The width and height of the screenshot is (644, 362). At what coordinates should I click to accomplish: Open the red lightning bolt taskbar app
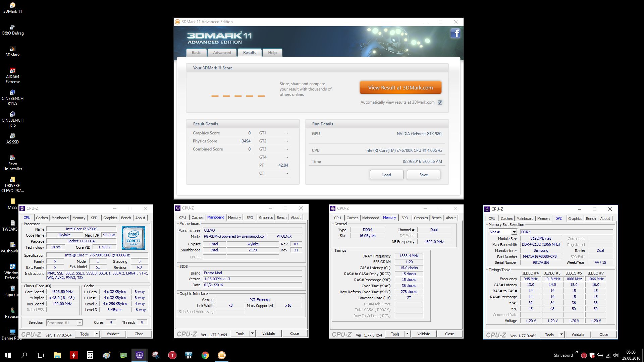[73, 355]
